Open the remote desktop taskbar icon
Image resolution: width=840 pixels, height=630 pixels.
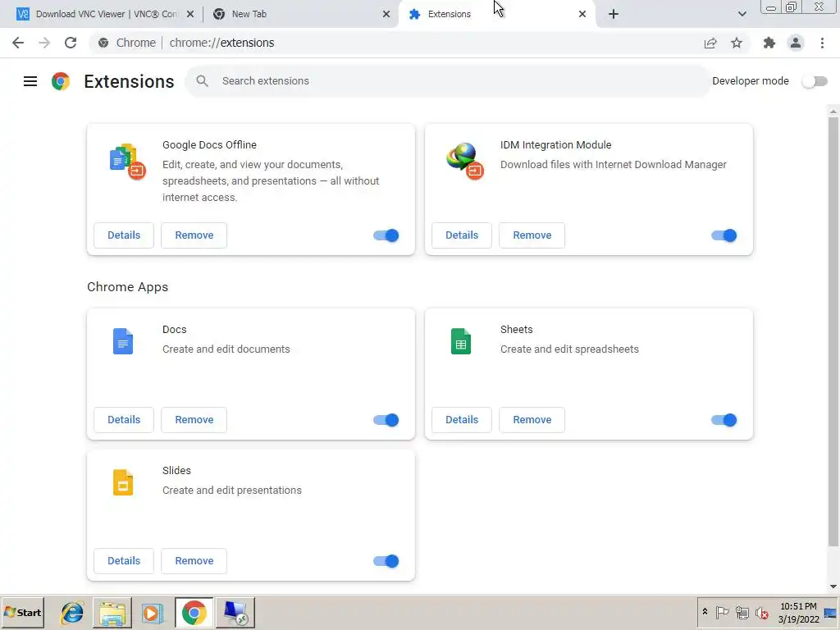click(x=235, y=613)
